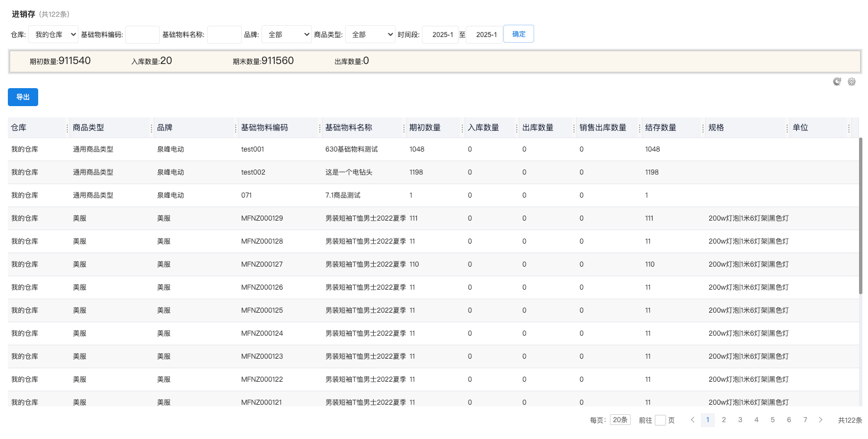This screenshot has width=868, height=439.
Task: Click the previous page left arrow
Action: [x=692, y=420]
